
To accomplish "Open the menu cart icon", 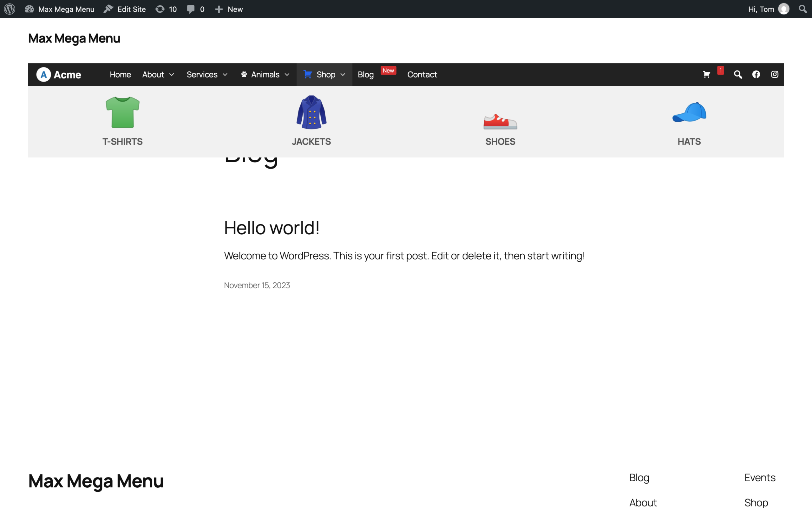I will pos(706,75).
